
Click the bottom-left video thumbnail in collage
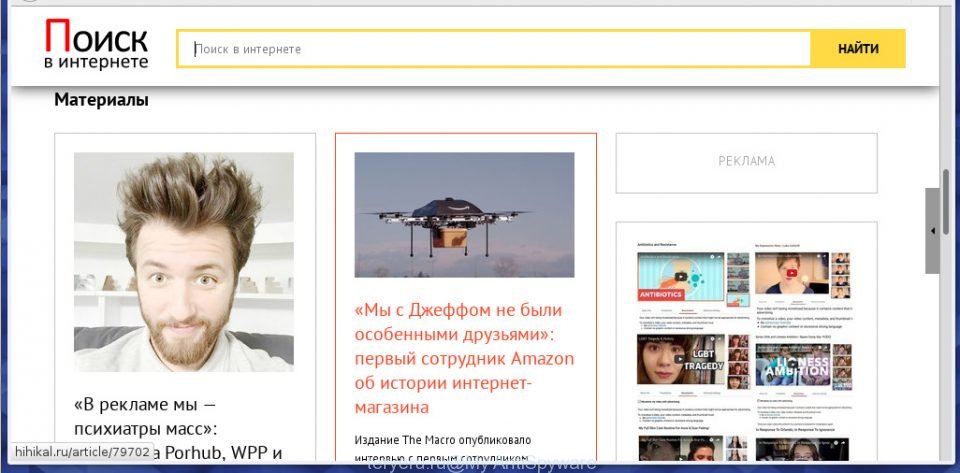(x=680, y=448)
